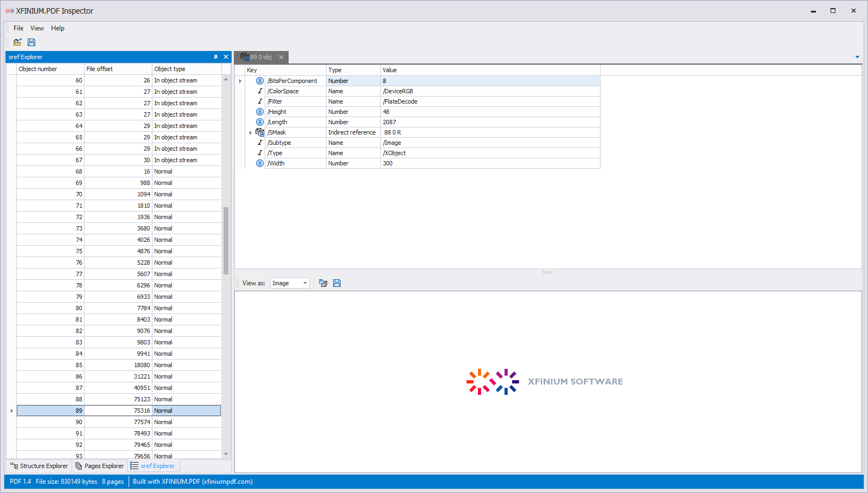
Task: Click the Built with XFINIUM.PDF status text
Action: [x=193, y=482]
